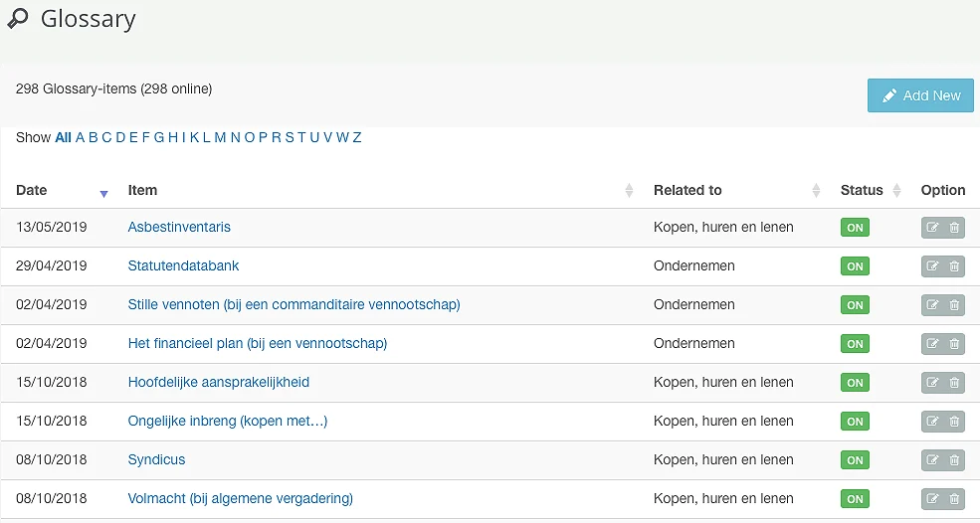Open Het financieel plan glossary item
The width and height of the screenshot is (980, 523).
[x=258, y=343]
